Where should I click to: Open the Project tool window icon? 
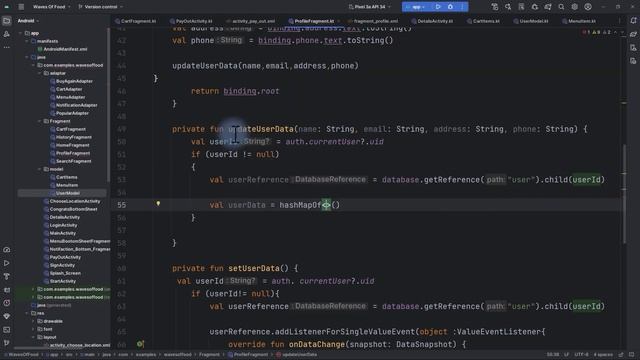click(7, 21)
